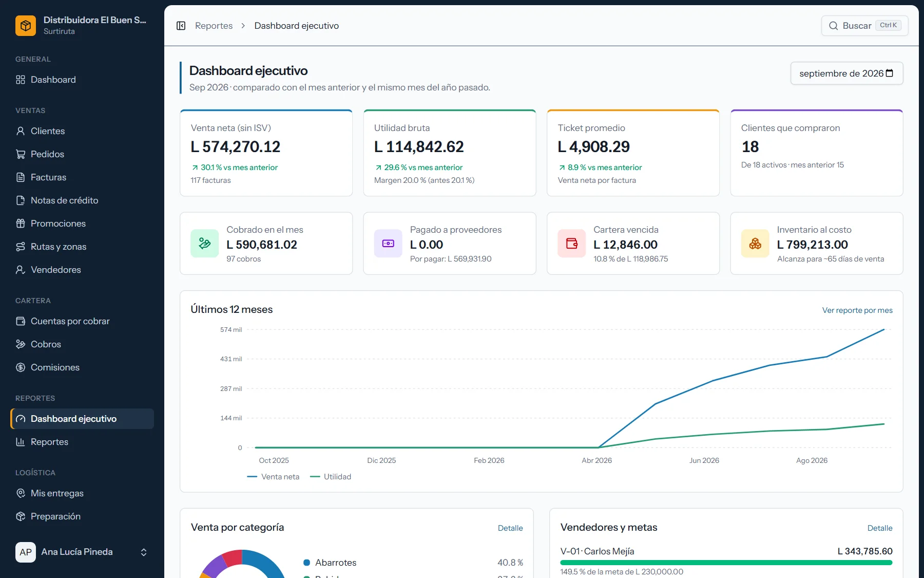Click the Abarrotes blue color dot
This screenshot has height=578, width=924.
307,563
